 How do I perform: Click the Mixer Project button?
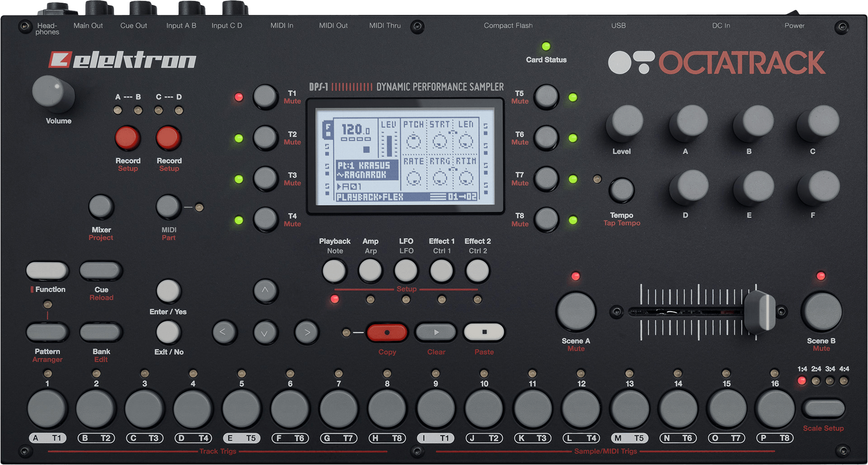[x=101, y=207]
